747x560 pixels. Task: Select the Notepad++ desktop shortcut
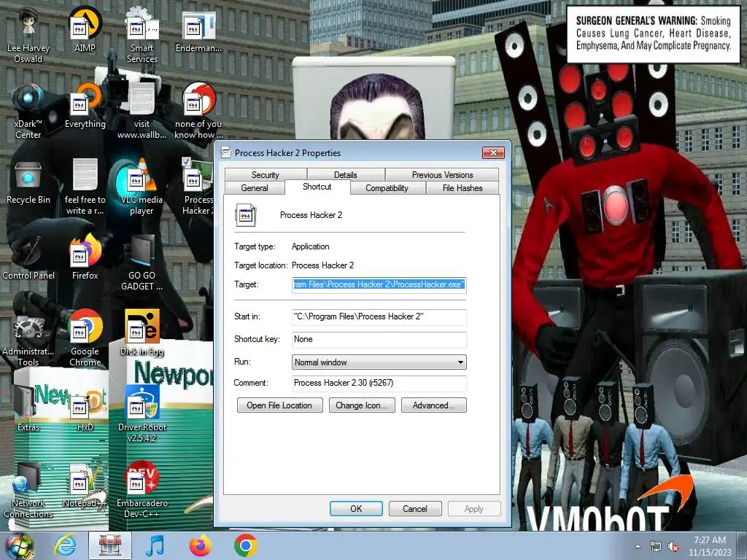tap(85, 484)
